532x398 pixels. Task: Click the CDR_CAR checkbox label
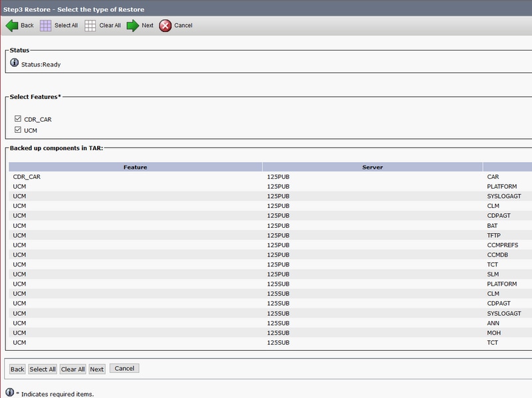click(38, 120)
